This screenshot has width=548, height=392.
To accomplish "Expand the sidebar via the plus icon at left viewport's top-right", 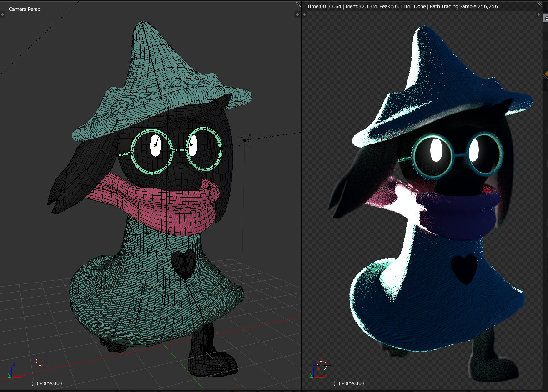I will (297, 14).
